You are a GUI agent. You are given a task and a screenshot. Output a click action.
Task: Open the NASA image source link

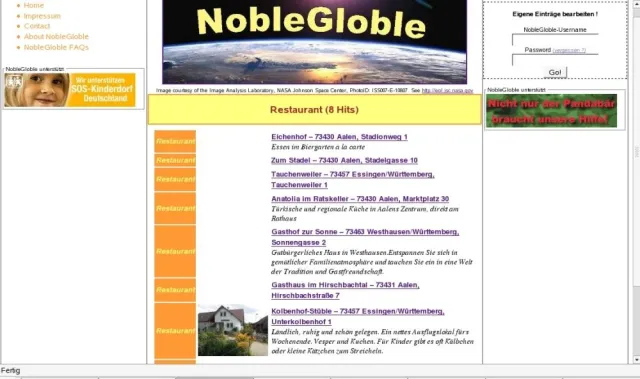tap(447, 91)
